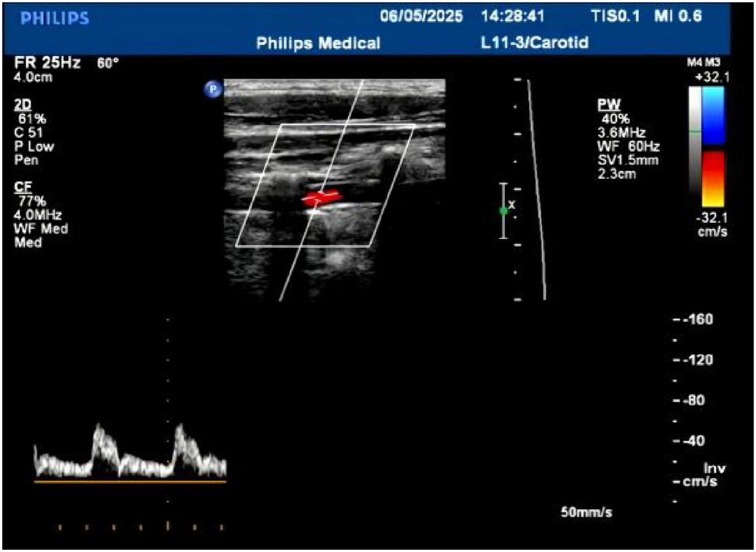756x552 pixels.
Task: Click the -160 velocity scale marker
Action: [698, 319]
